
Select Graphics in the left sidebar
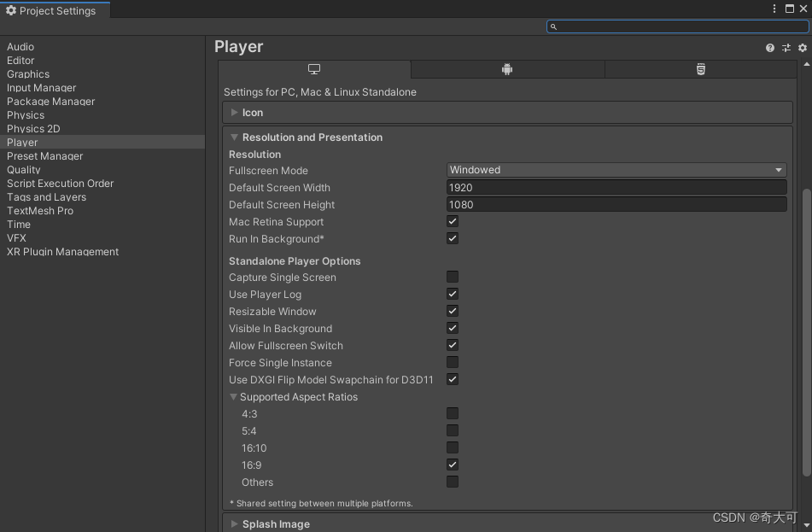point(28,73)
